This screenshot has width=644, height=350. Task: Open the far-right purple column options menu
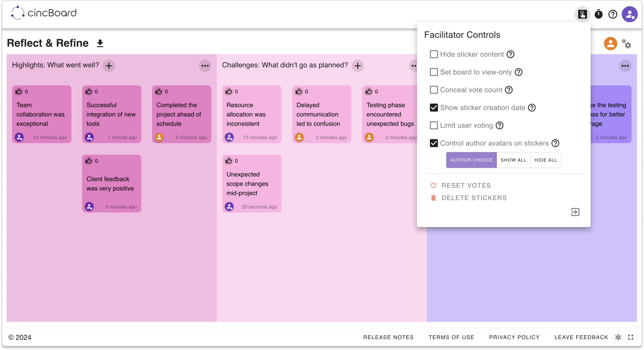click(625, 66)
